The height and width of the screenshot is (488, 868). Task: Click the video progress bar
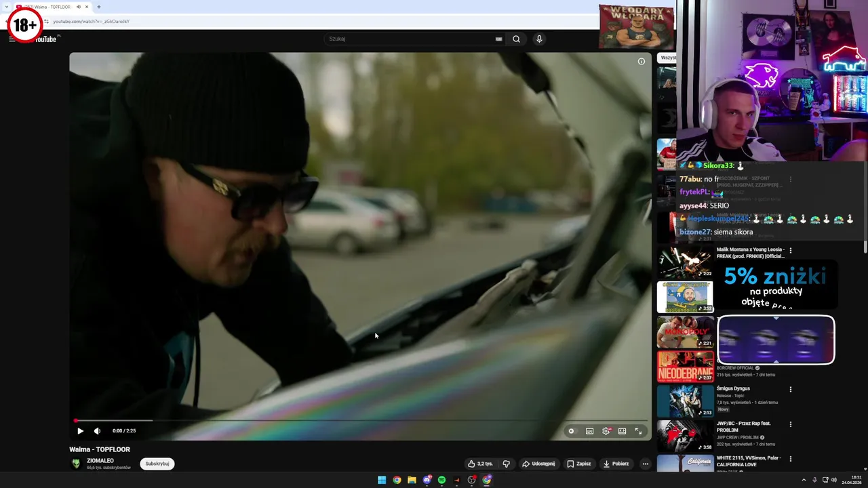[x=360, y=421]
